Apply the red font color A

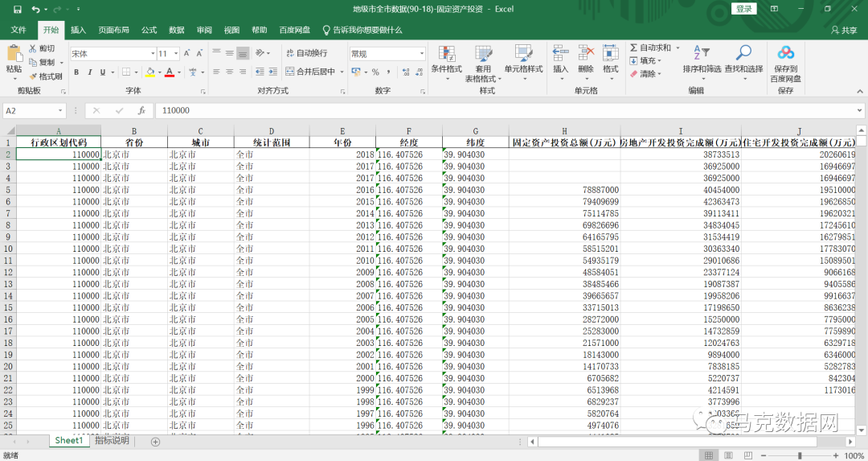coord(170,72)
